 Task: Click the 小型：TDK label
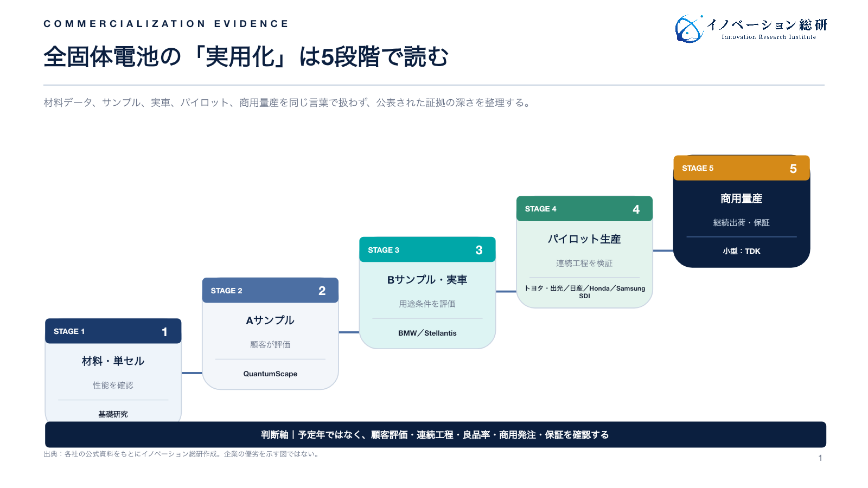pyautogui.click(x=742, y=251)
